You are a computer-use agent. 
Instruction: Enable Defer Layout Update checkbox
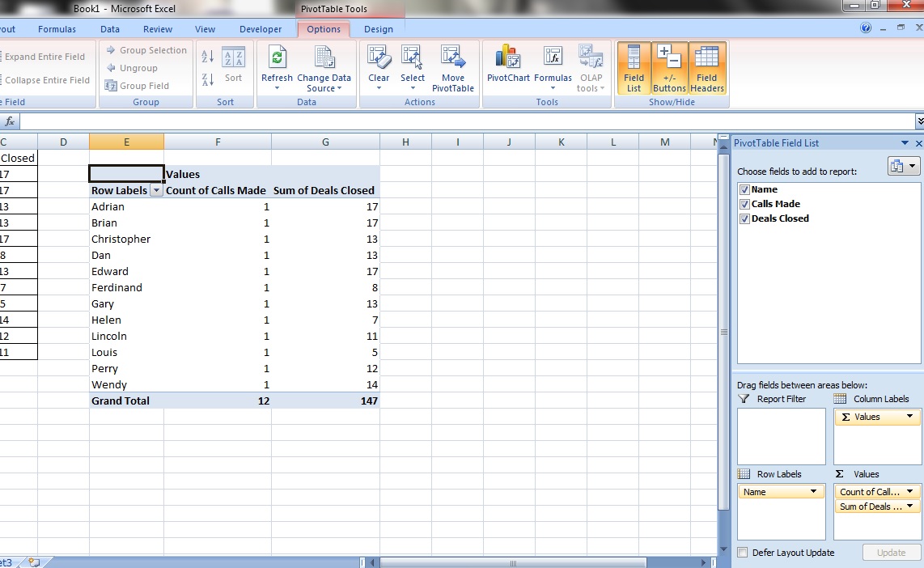pos(743,553)
